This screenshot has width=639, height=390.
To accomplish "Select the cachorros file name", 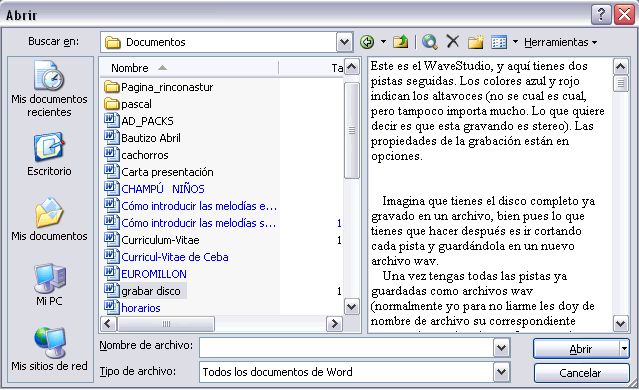I will [145, 155].
